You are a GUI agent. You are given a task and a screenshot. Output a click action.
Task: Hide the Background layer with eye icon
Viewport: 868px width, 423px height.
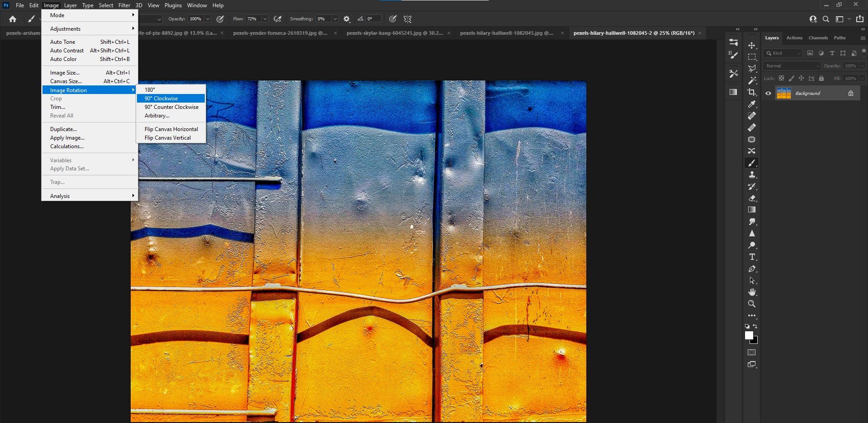(x=768, y=94)
